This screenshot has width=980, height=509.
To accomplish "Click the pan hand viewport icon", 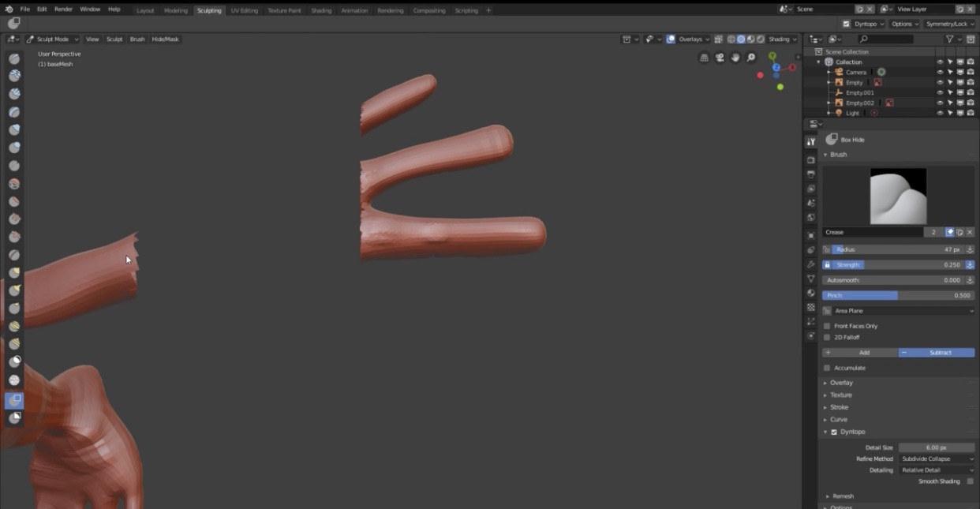I will coord(735,58).
